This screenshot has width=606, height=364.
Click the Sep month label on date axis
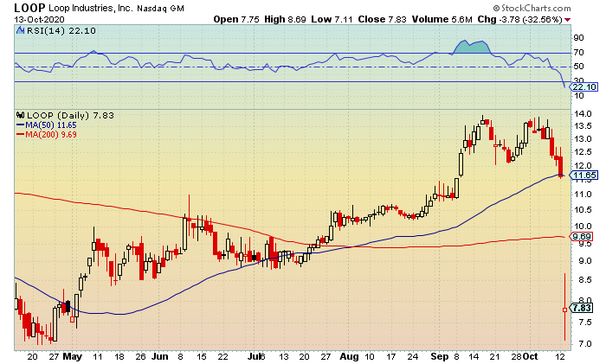440,357
